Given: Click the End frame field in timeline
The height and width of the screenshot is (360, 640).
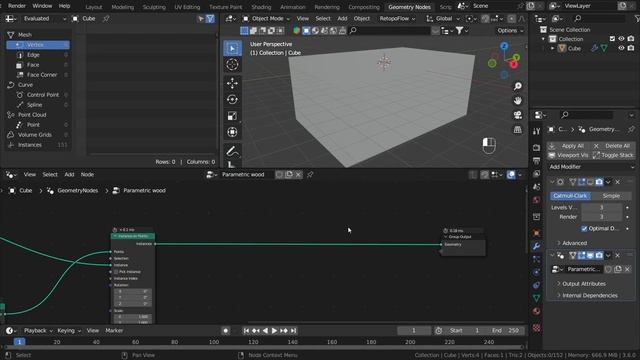Looking at the screenshot, I should coord(506,331).
